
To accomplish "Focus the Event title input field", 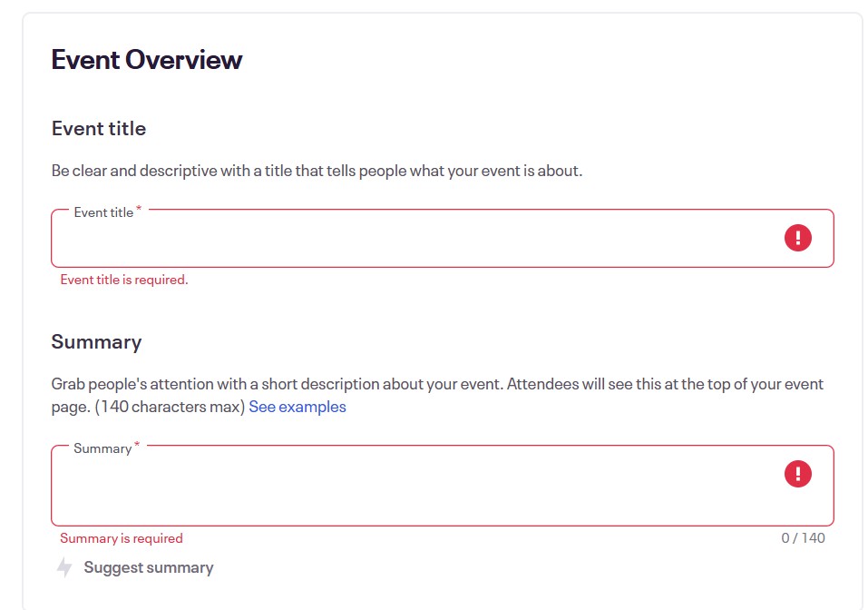I will click(443, 238).
